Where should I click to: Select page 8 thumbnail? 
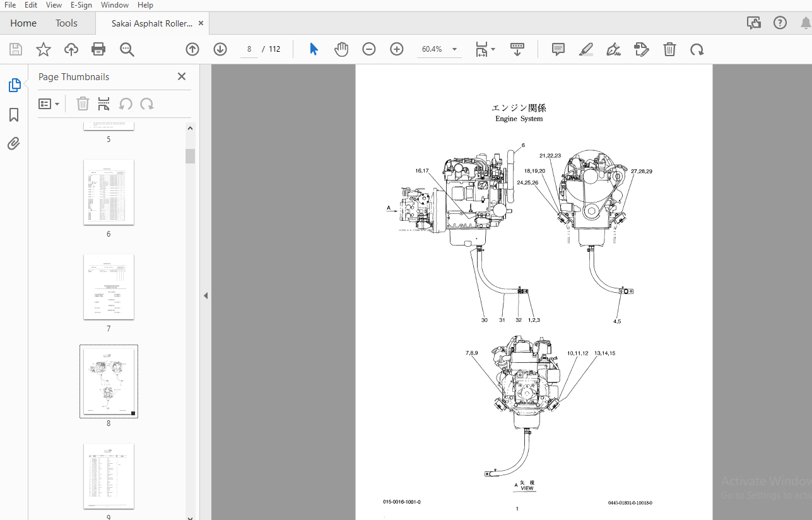[109, 381]
